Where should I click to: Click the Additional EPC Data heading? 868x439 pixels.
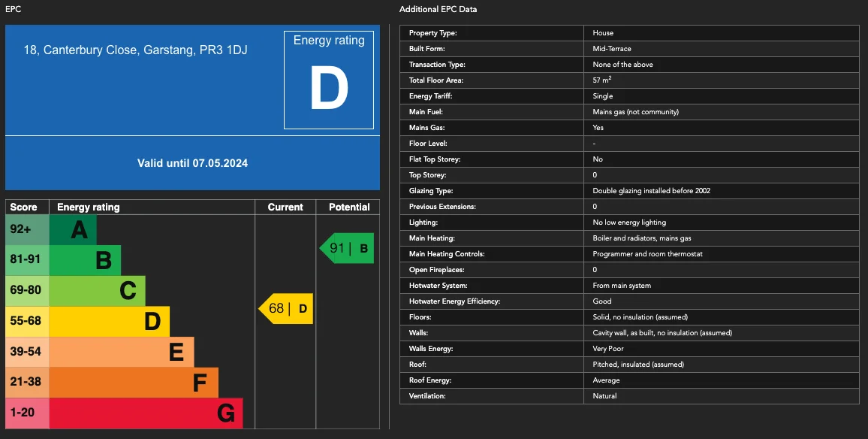(438, 9)
